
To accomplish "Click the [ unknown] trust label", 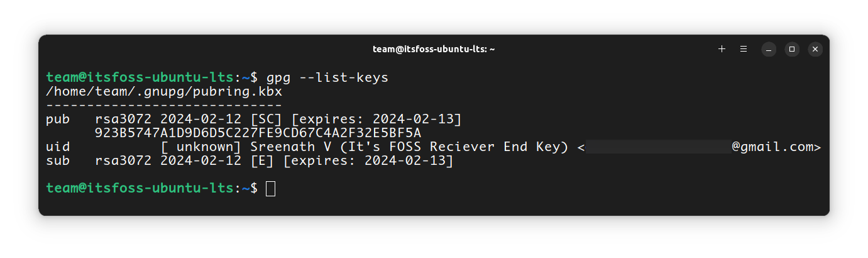I will tap(202, 147).
